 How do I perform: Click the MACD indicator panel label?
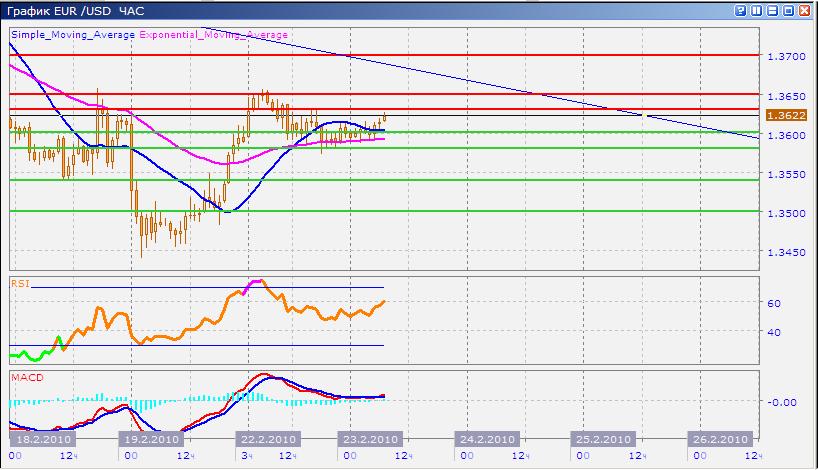[25, 378]
